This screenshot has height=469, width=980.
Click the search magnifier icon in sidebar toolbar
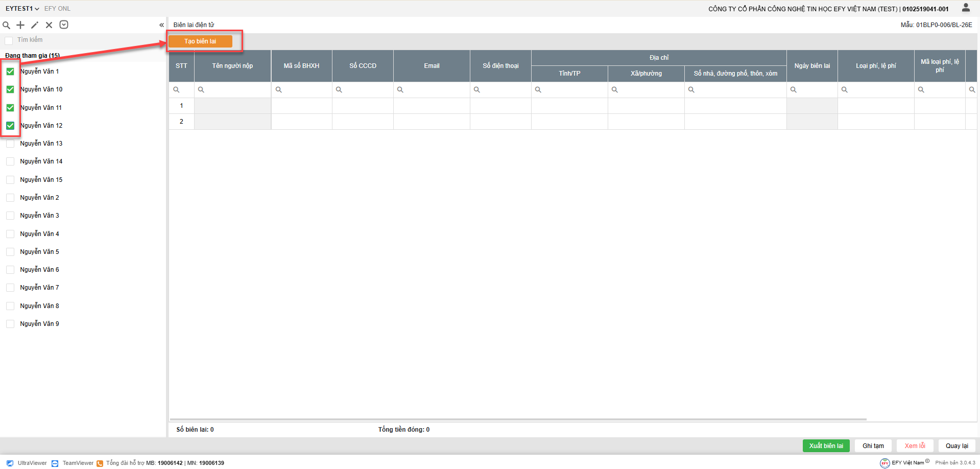[7, 25]
